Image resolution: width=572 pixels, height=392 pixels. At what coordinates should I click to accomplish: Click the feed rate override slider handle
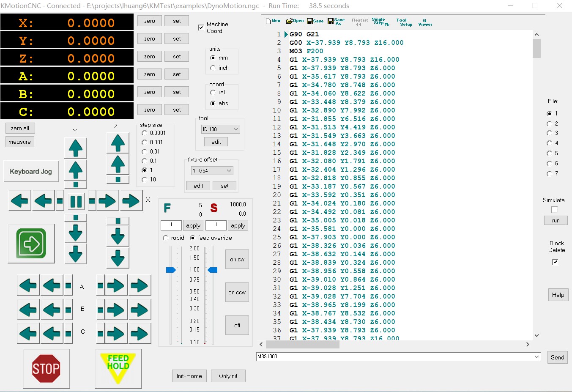(x=171, y=270)
